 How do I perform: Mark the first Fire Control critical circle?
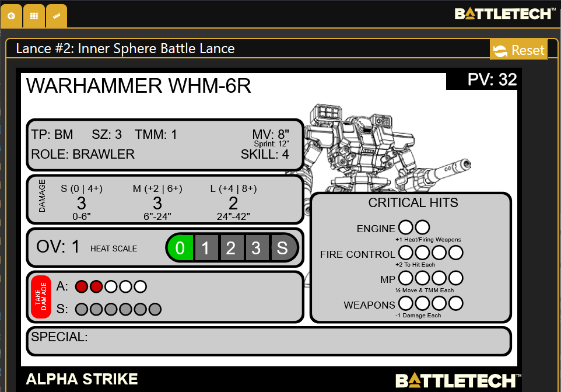click(x=406, y=253)
